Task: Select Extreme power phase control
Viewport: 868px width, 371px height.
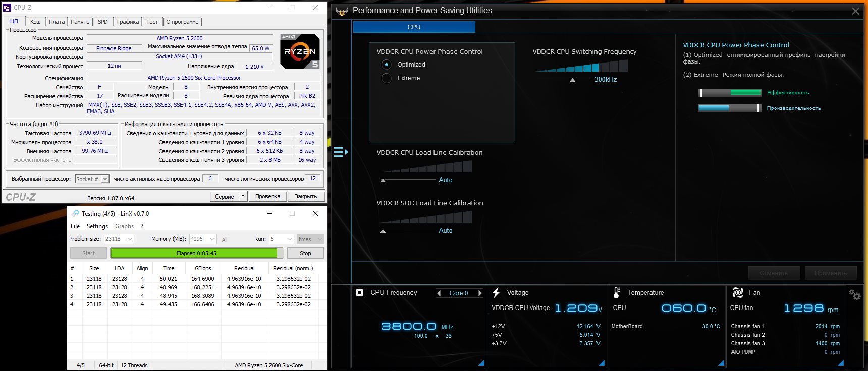Action: click(x=387, y=78)
